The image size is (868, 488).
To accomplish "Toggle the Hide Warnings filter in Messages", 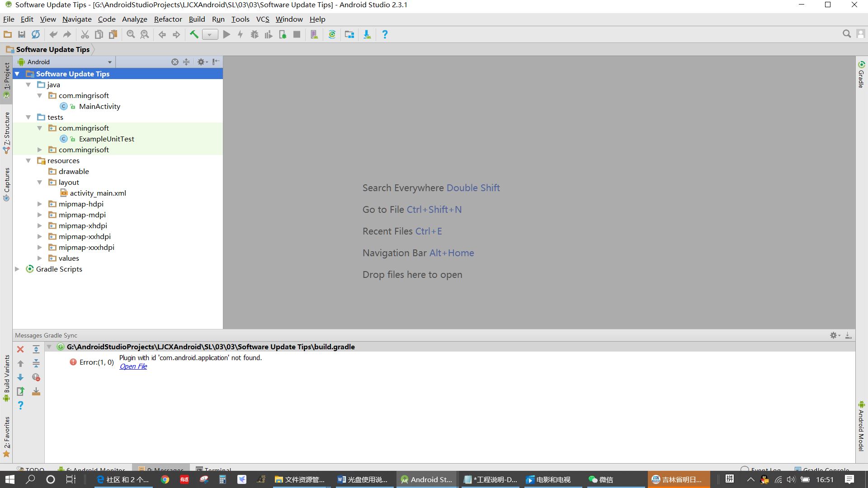I will coord(36,377).
